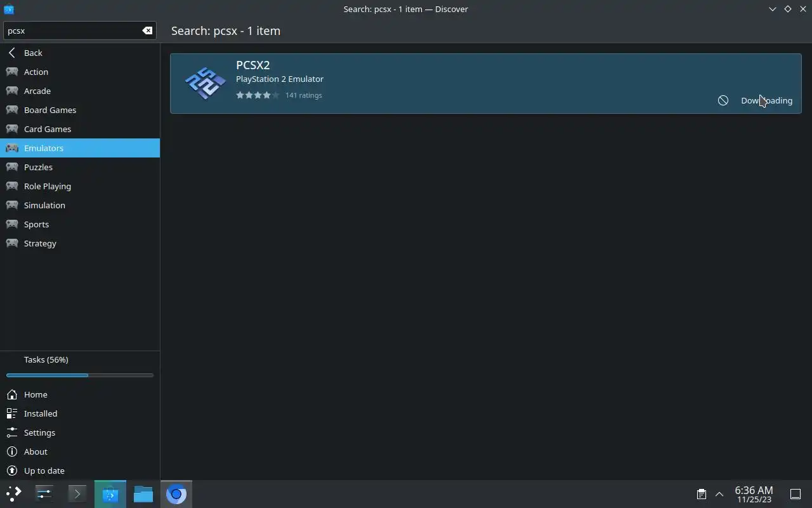Minimize the Discover window
812x508 pixels.
[x=772, y=9]
